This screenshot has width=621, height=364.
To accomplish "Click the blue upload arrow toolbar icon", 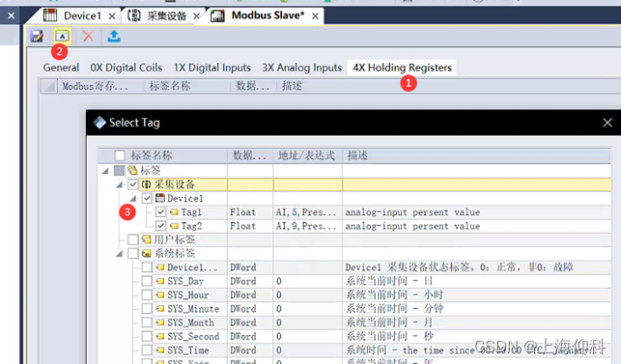I will pos(114,37).
